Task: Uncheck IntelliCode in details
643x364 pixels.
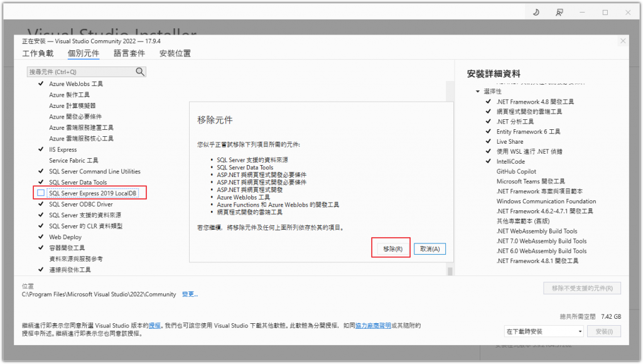Action: (488, 161)
